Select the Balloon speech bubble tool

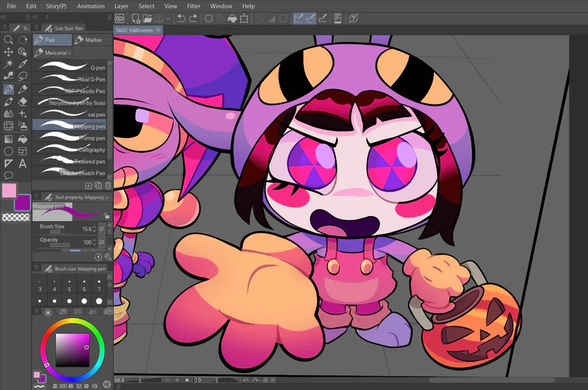point(8,175)
